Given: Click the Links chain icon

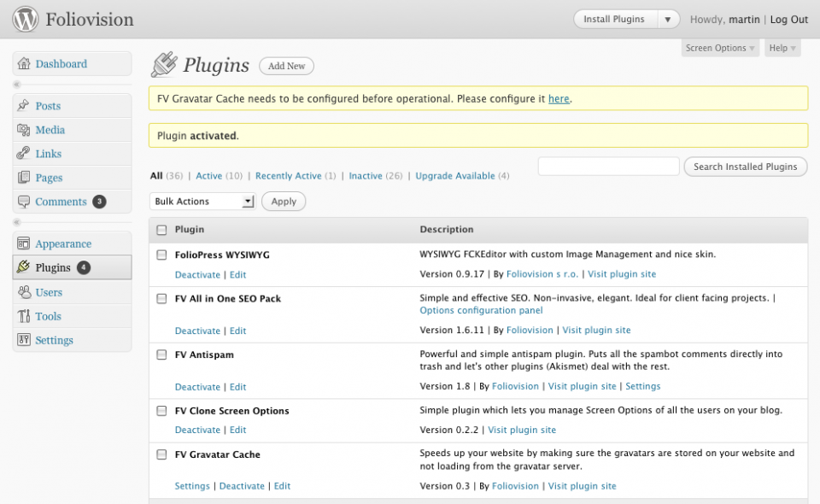Looking at the screenshot, I should click(x=23, y=153).
